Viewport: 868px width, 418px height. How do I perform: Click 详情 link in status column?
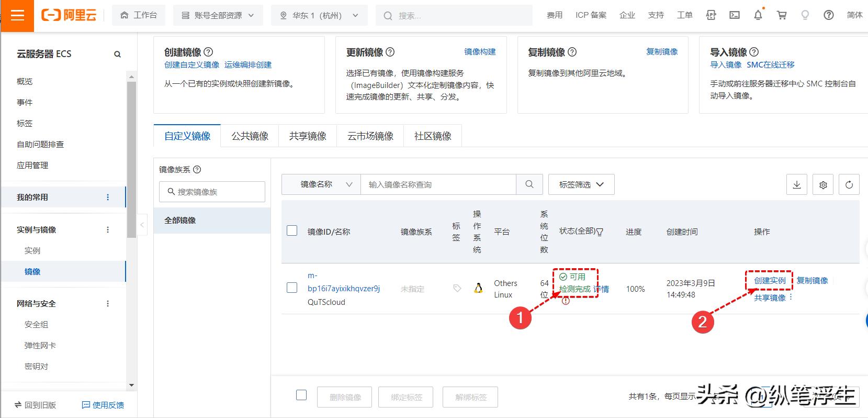coord(601,289)
